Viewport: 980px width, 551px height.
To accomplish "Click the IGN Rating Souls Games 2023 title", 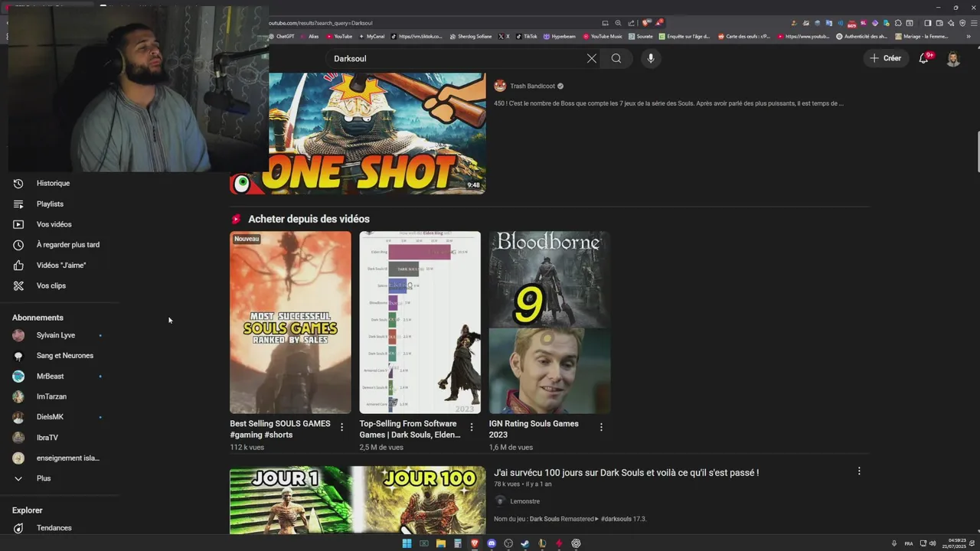I will coord(534,429).
